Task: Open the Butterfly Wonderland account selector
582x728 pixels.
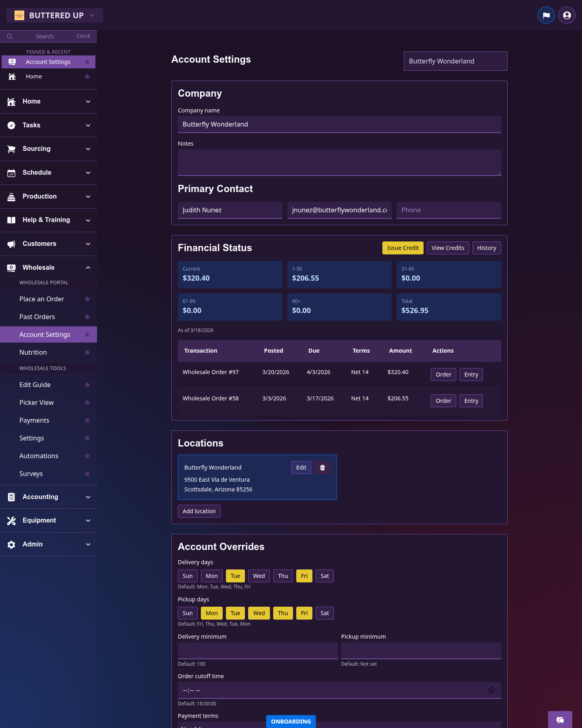Action: point(455,61)
